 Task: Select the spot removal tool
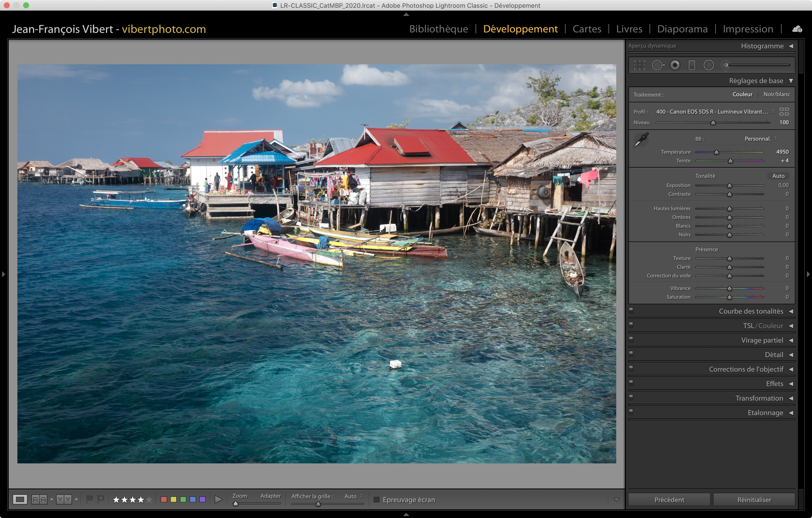(658, 65)
